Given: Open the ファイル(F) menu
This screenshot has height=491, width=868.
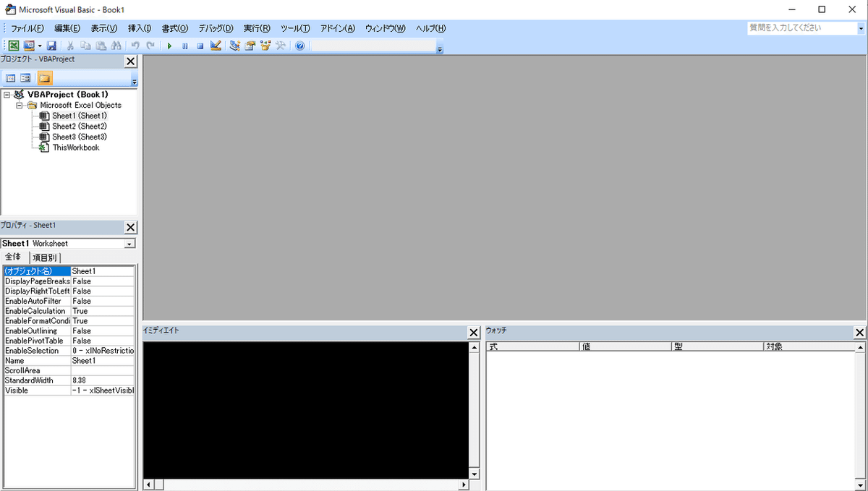Looking at the screenshot, I should [27, 28].
